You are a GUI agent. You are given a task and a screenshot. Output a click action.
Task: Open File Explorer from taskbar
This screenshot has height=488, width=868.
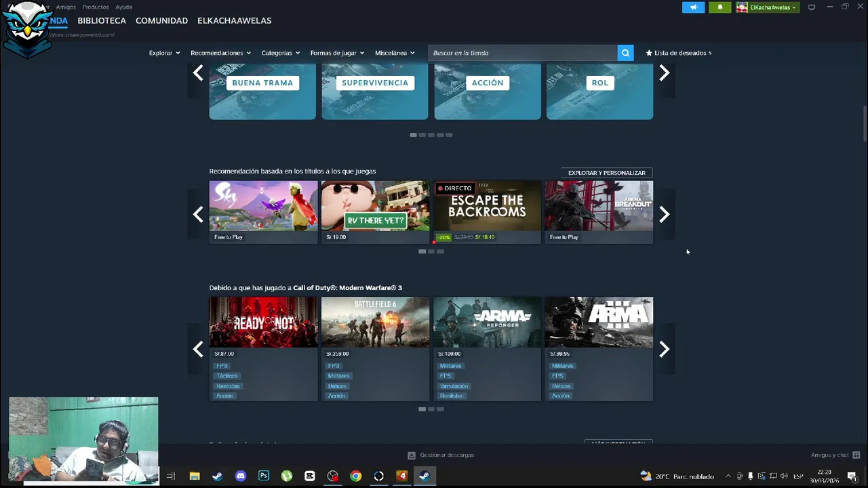(195, 476)
